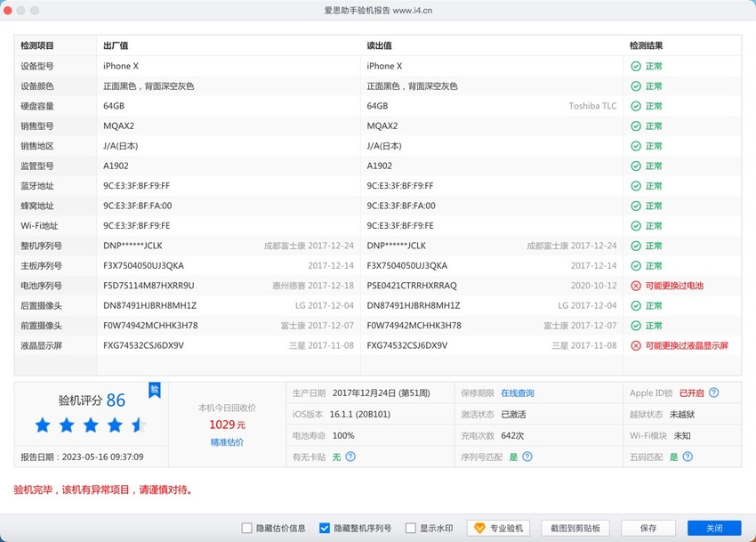756x542 pixels.
Task: Select factory battery serial F5D75114M87HXRR9U
Action: pyautogui.click(x=149, y=286)
